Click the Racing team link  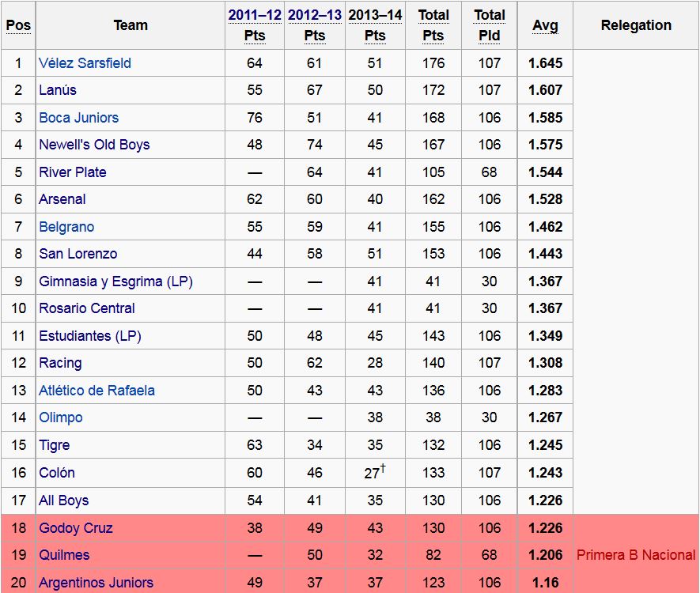point(60,363)
